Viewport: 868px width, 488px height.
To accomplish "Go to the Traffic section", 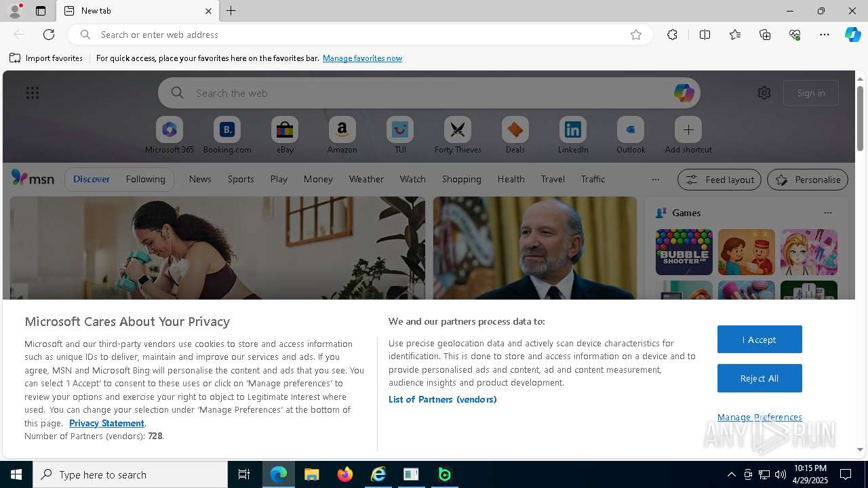I will click(593, 179).
